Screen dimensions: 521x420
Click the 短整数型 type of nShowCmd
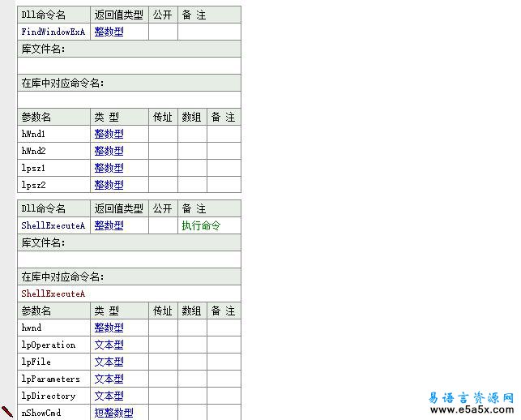(113, 413)
